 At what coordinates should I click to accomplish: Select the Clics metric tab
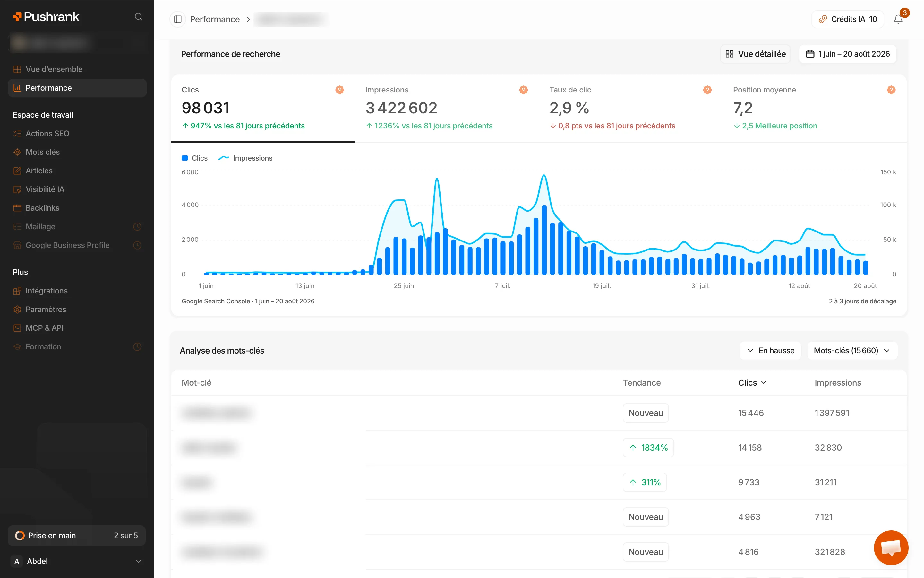click(263, 108)
